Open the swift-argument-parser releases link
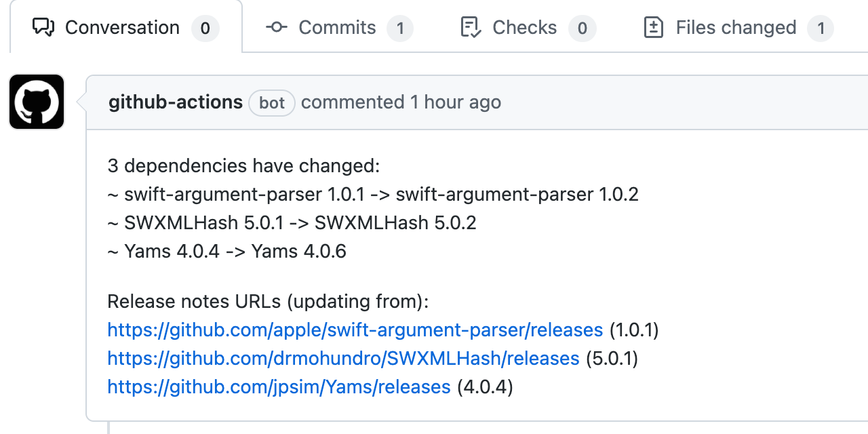The image size is (868, 434). pyautogui.click(x=355, y=330)
